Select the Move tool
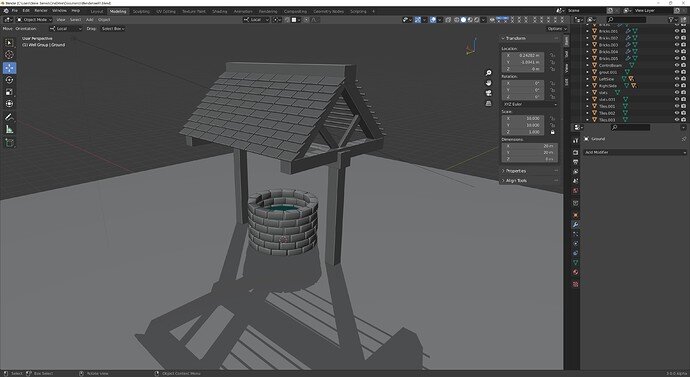 9,68
